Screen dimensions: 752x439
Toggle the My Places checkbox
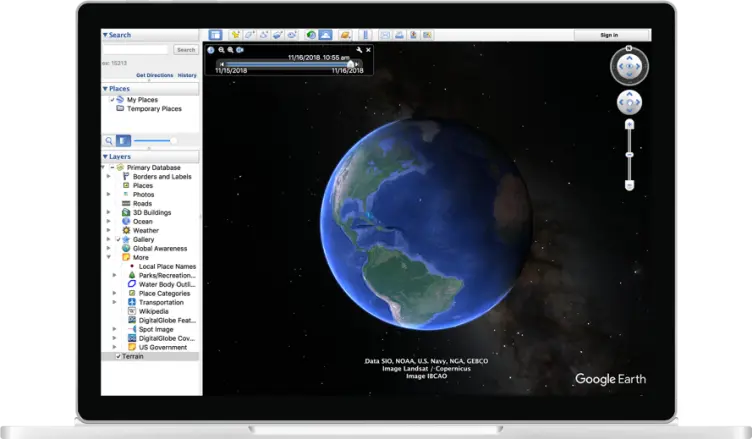[x=113, y=100]
